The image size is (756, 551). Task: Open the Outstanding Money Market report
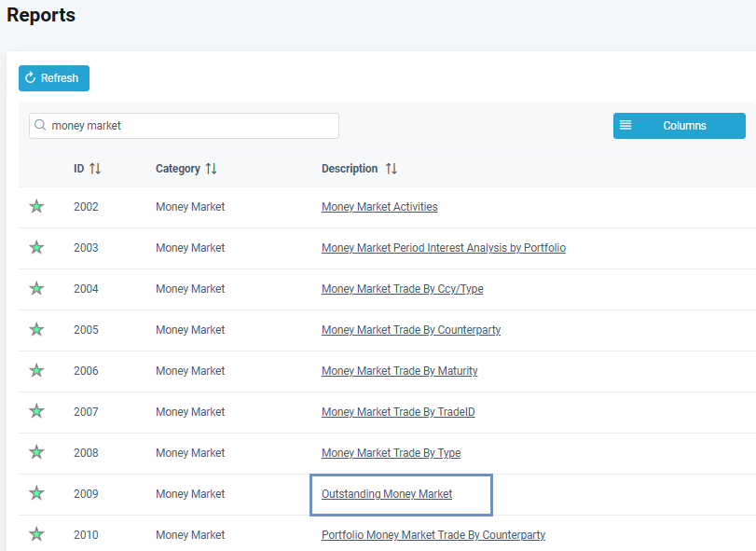coord(387,494)
